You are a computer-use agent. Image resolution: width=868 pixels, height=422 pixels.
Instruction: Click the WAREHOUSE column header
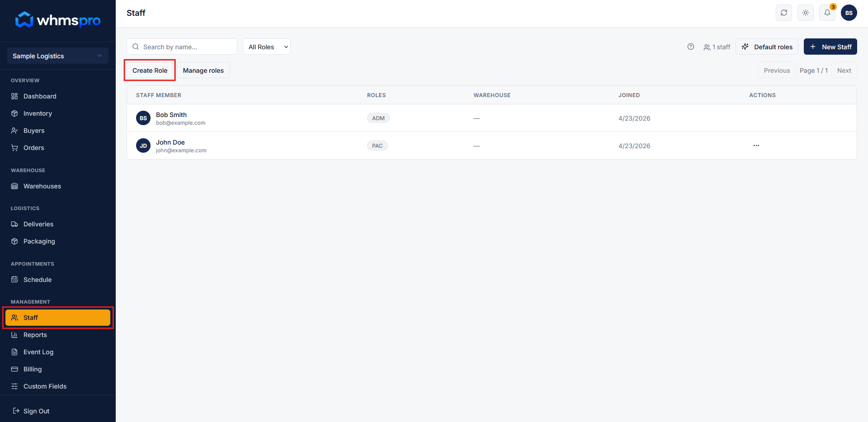click(492, 95)
